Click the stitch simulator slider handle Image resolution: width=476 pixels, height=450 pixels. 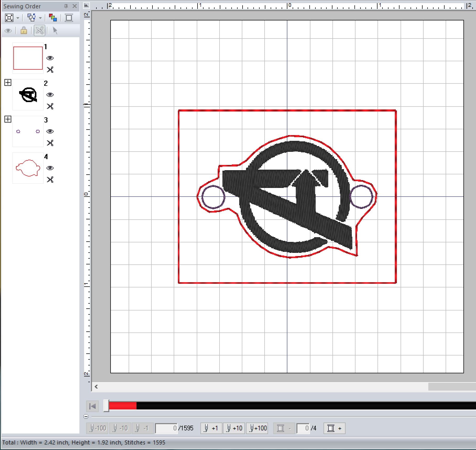coord(106,406)
